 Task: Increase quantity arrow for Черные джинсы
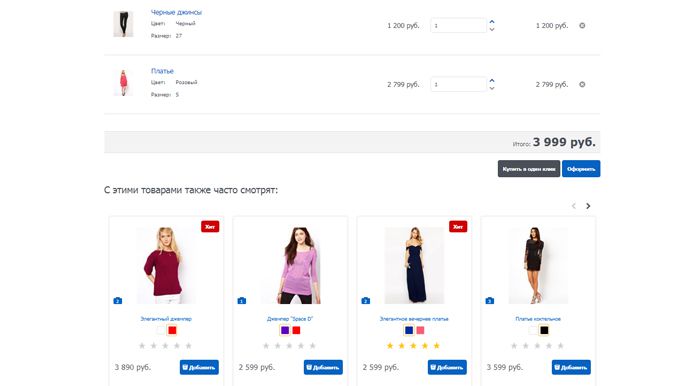click(x=492, y=22)
